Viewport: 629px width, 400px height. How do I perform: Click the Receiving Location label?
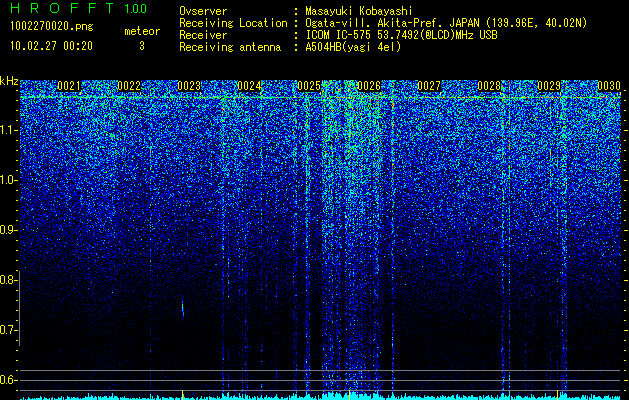(233, 23)
